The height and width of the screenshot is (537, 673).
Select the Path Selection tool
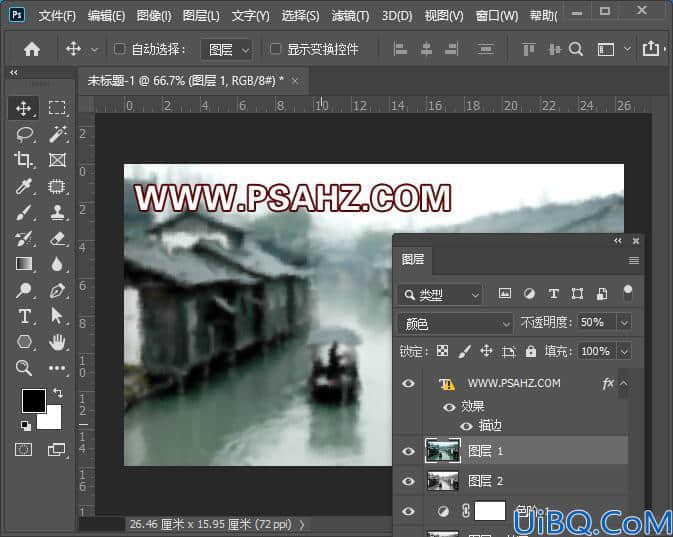[57, 316]
